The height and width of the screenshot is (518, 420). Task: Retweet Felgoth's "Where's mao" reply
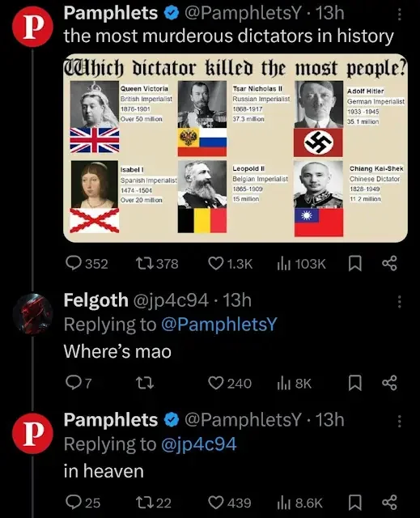(145, 383)
